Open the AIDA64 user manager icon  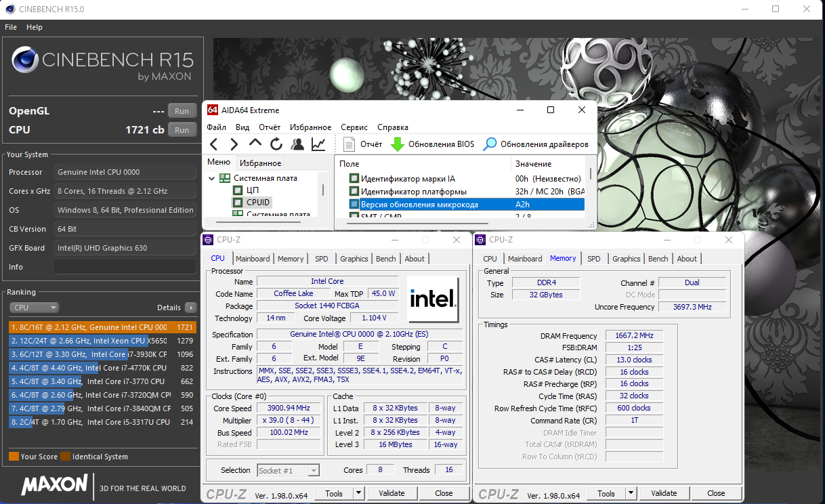point(297,144)
